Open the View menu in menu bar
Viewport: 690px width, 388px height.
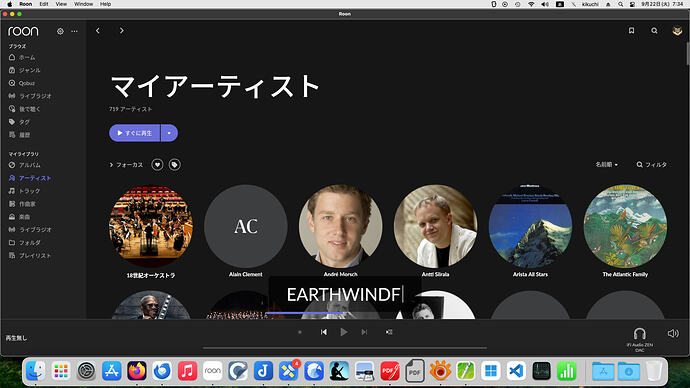tap(61, 4)
